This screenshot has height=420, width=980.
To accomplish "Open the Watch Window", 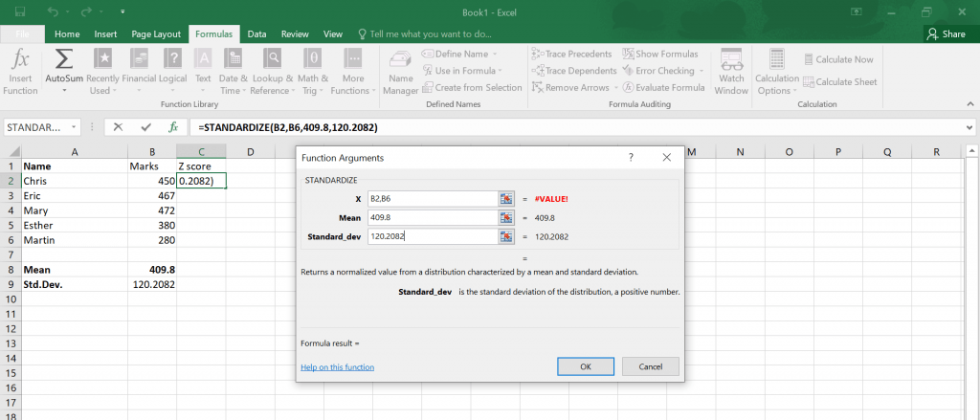I will (731, 72).
